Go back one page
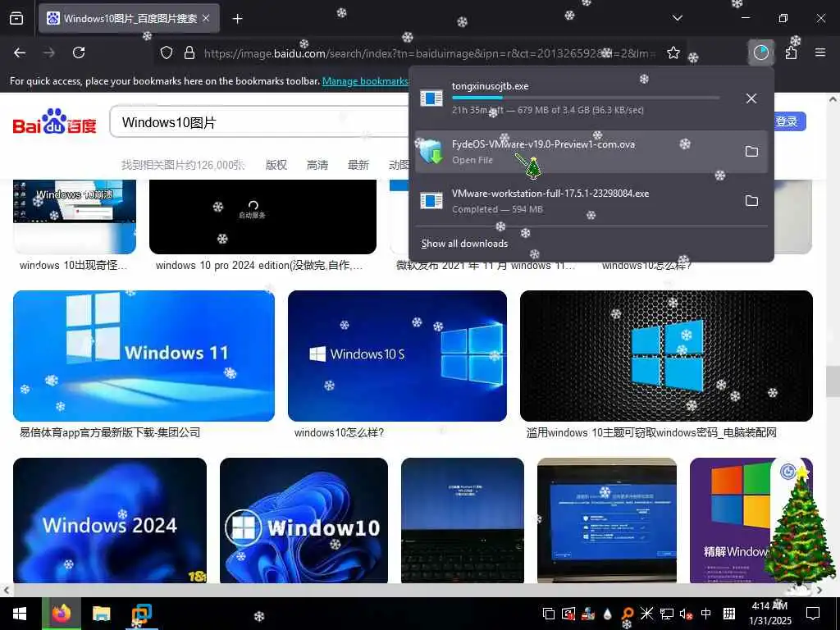This screenshot has width=840, height=630. (20, 52)
